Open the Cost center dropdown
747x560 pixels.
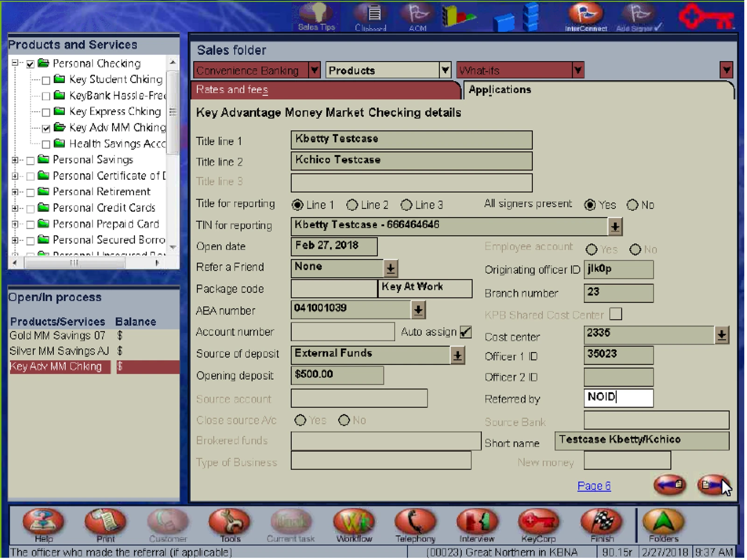(721, 335)
